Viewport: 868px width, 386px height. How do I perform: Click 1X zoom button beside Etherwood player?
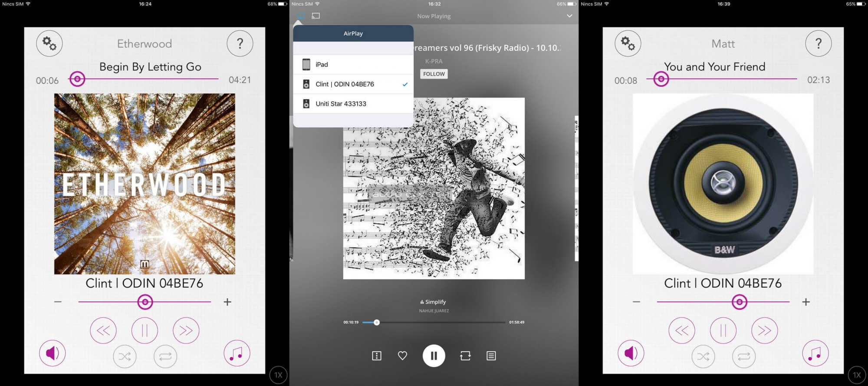pyautogui.click(x=279, y=375)
